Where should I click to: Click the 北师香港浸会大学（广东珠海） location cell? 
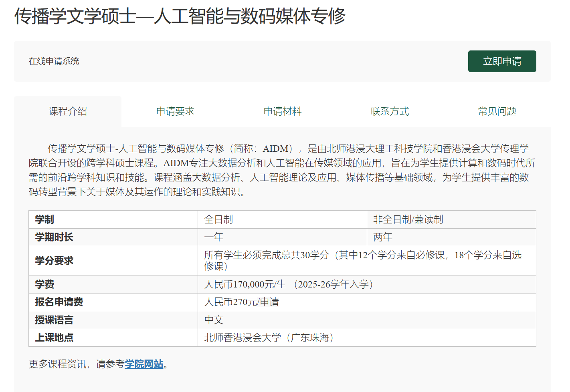[367, 338]
